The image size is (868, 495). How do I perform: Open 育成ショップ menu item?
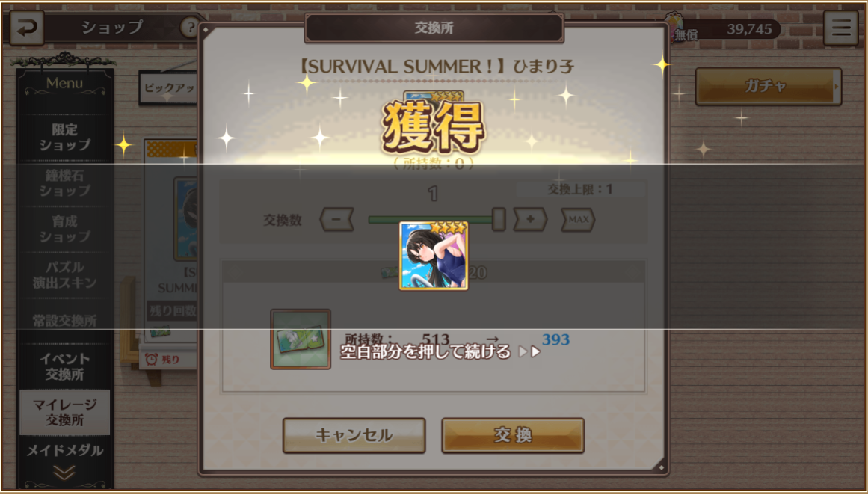pyautogui.click(x=65, y=229)
